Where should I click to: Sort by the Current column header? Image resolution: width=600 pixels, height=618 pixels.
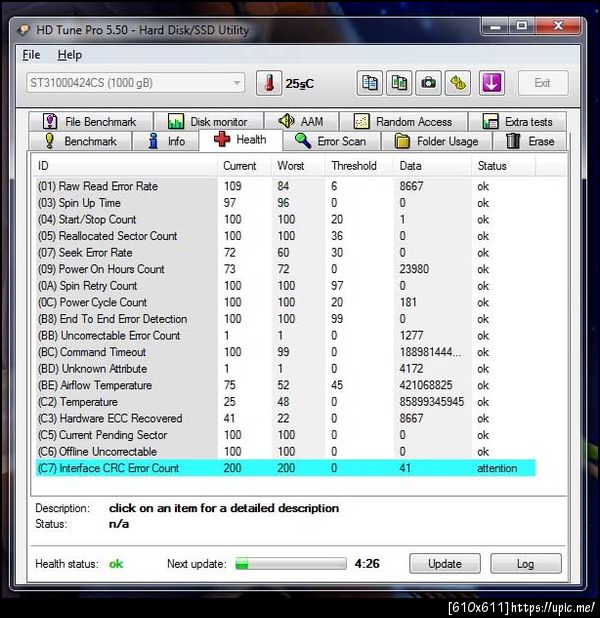pos(244,166)
